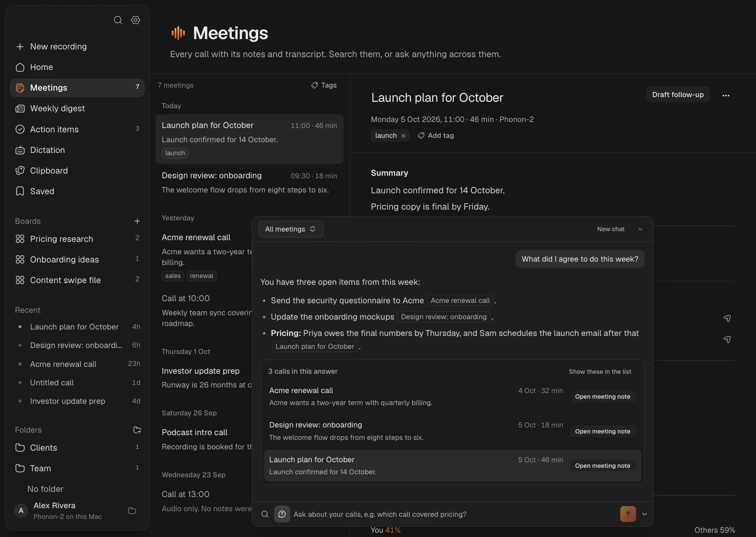This screenshot has width=756, height=537.
Task: Click the Design review: onboarding citation chip
Action: tap(444, 317)
